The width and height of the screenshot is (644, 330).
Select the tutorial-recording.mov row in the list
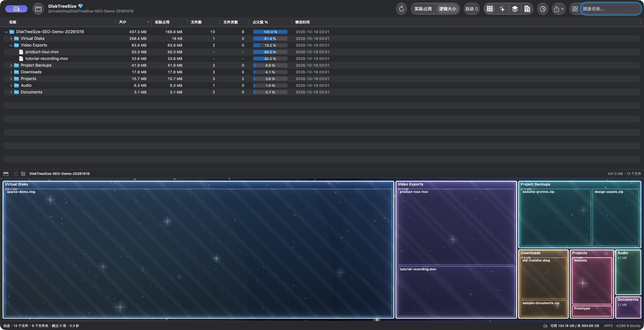tap(322, 59)
